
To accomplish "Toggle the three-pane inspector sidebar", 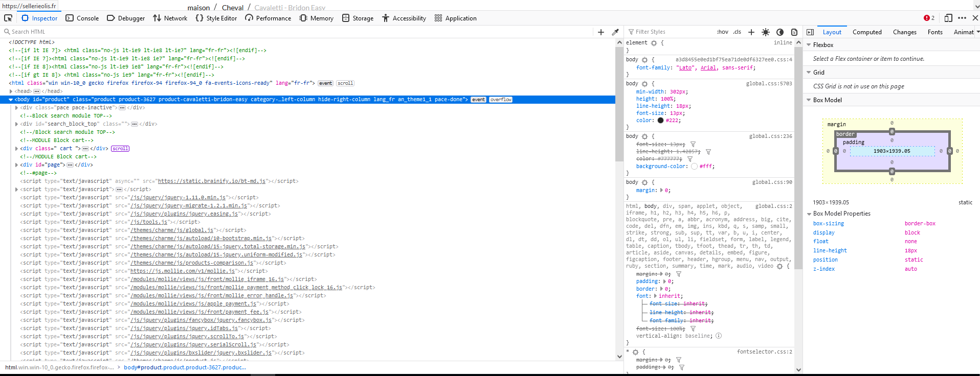I will coord(810,32).
